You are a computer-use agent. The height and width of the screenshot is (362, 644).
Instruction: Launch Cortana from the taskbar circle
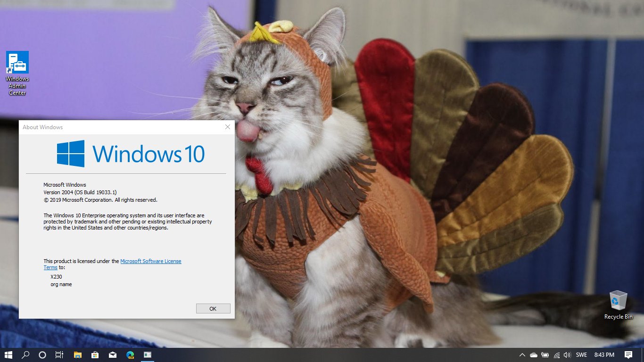point(42,355)
